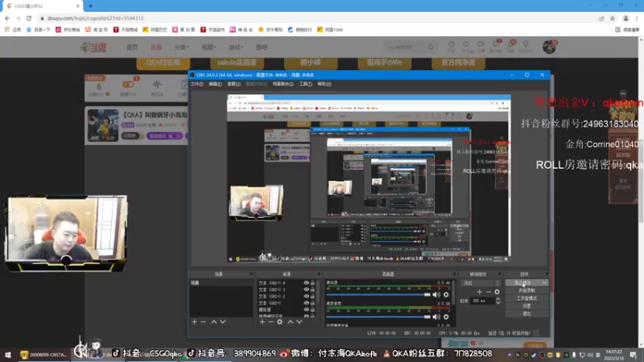Remove selected scene with minus icon
Viewport: 644px width, 362px height.
click(203, 323)
